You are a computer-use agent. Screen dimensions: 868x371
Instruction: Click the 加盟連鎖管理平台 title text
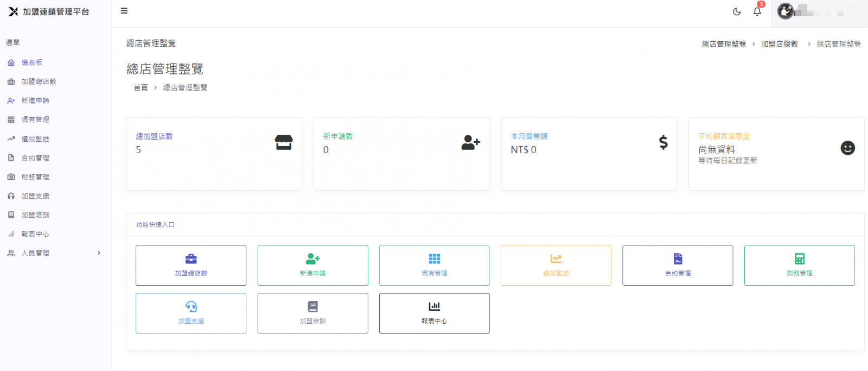pos(56,11)
